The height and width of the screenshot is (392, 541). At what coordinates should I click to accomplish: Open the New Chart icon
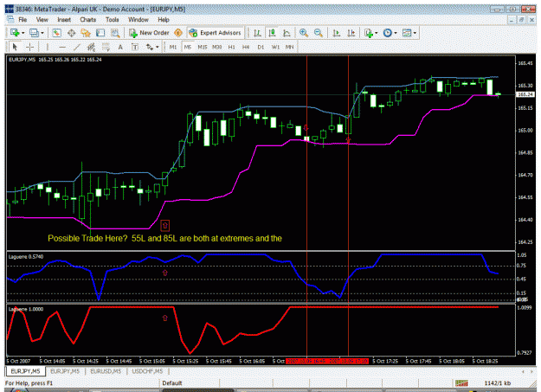tap(15, 33)
